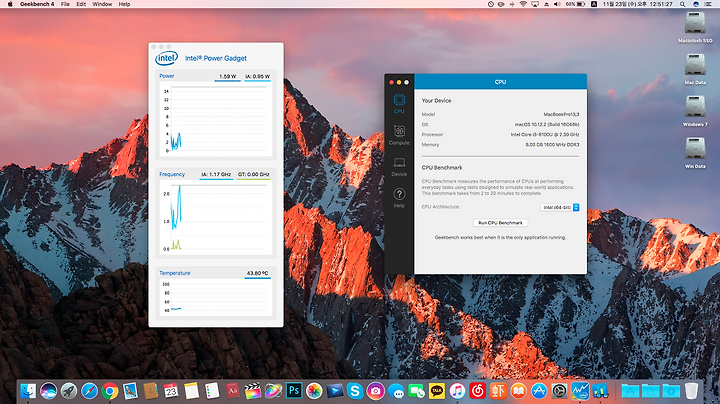Open the CPU Architecture dropdown
This screenshot has width=720, height=404.
point(560,208)
